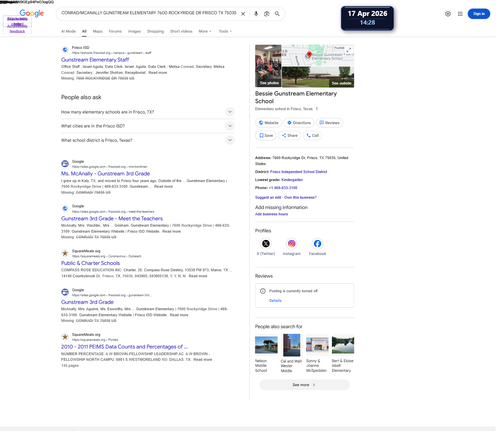Click See outside street view thumbnail
Image resolution: width=500 pixels, height=431 pixels.
[x=318, y=77]
